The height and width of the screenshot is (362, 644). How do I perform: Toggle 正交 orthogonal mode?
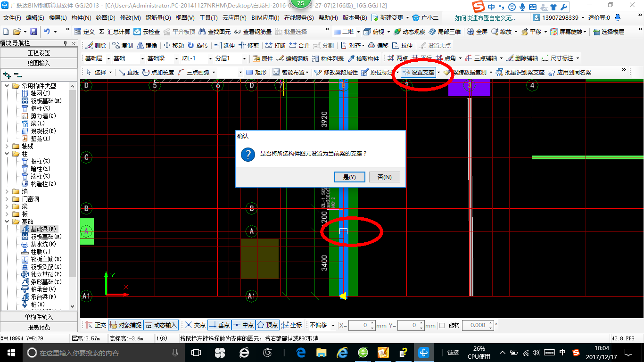click(97, 325)
